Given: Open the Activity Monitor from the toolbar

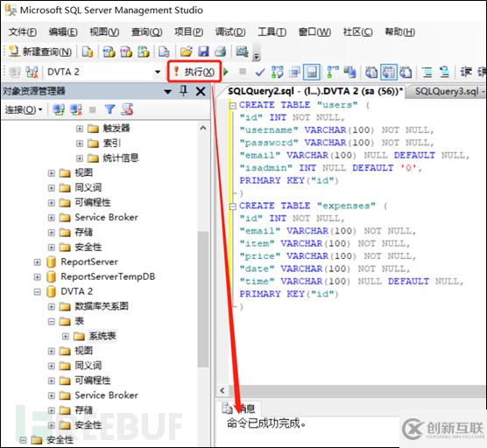Looking at the screenshot, I should (x=242, y=52).
